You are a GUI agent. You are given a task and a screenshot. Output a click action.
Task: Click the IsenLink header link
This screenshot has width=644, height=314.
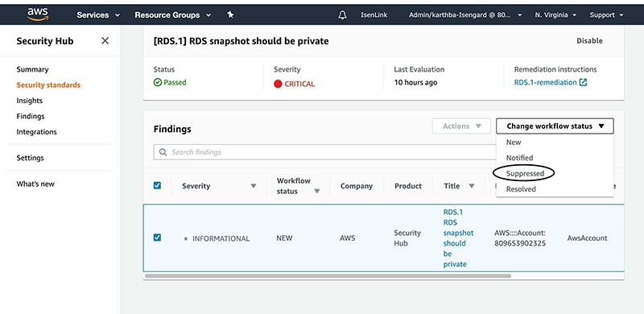click(374, 14)
